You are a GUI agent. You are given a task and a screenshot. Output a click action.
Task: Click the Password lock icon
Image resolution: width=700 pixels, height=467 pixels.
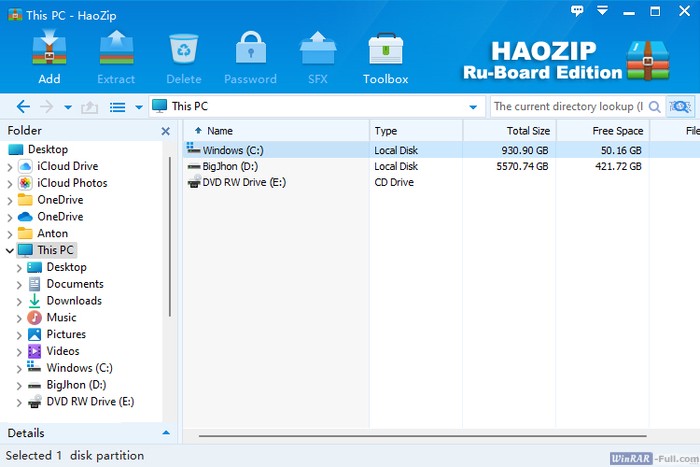click(x=250, y=57)
